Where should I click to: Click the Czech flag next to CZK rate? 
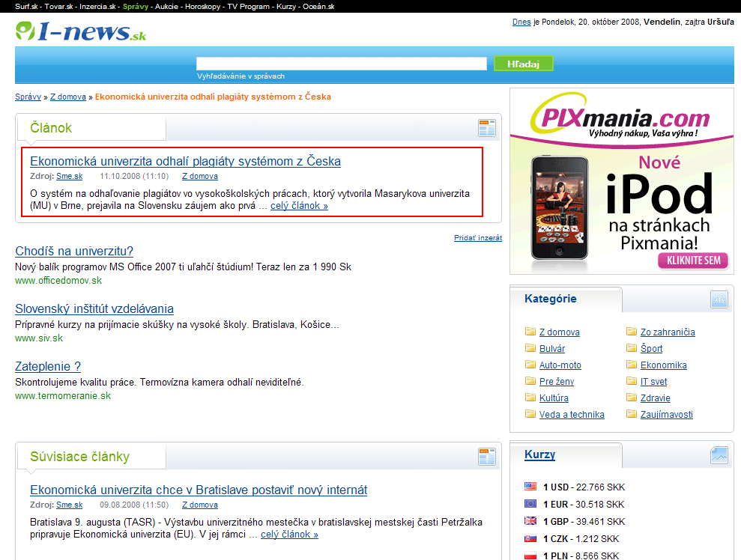(x=530, y=538)
